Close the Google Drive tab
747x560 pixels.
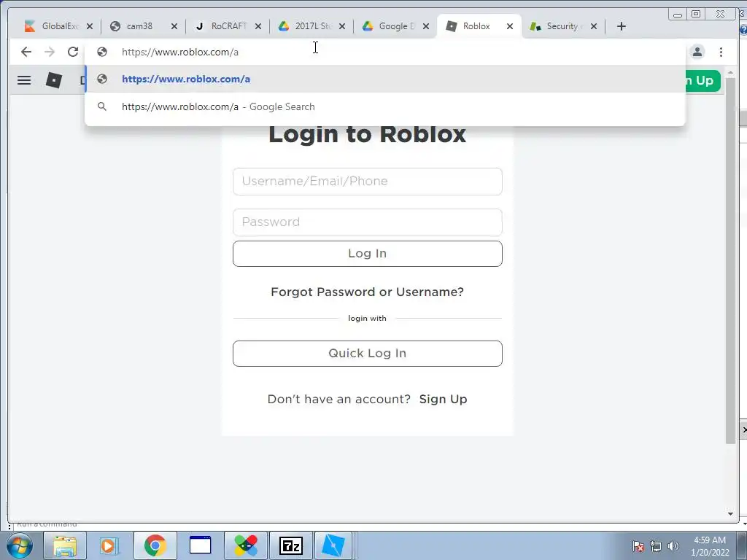pos(426,26)
